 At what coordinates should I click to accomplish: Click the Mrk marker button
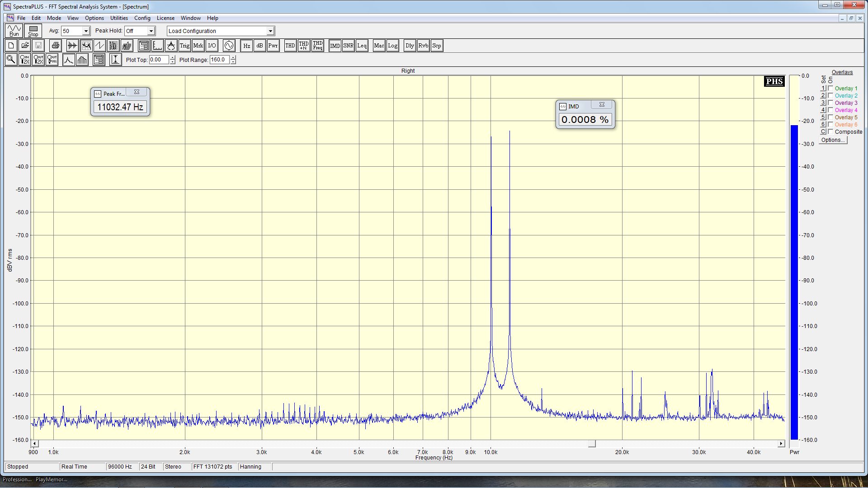198,46
